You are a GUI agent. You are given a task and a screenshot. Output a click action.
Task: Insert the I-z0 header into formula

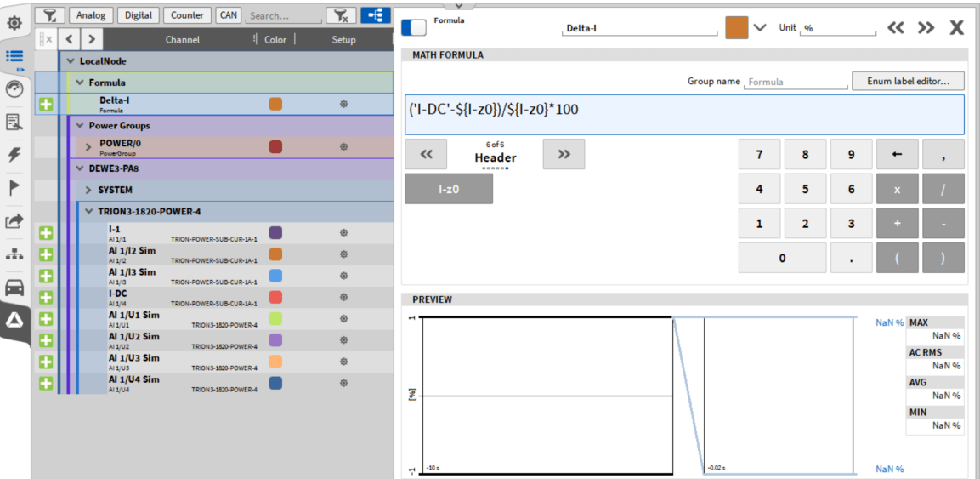click(449, 189)
